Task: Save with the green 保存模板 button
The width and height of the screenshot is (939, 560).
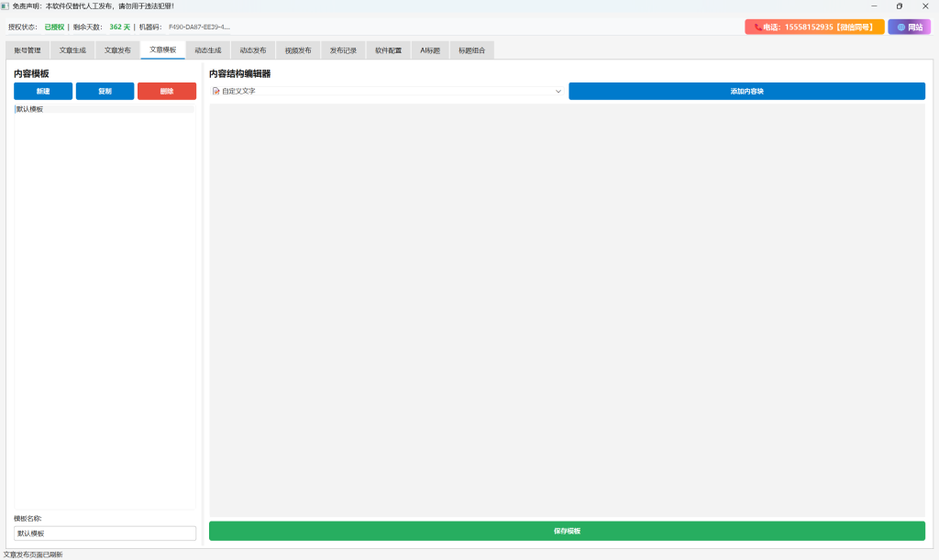Action: (x=567, y=531)
